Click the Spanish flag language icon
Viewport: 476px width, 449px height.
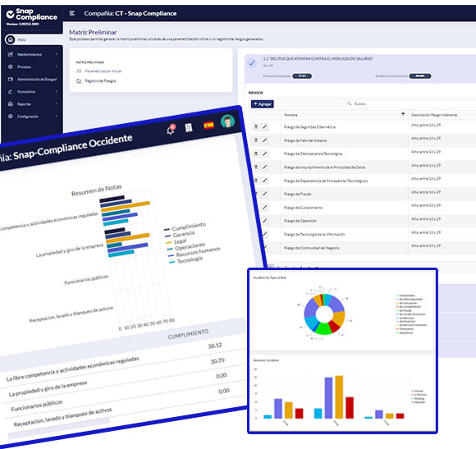point(208,125)
